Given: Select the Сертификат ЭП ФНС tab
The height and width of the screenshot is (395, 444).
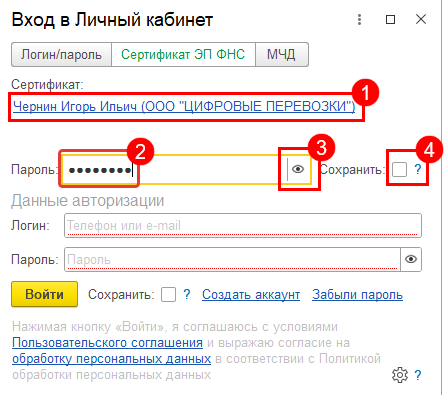Looking at the screenshot, I should pos(183,54).
